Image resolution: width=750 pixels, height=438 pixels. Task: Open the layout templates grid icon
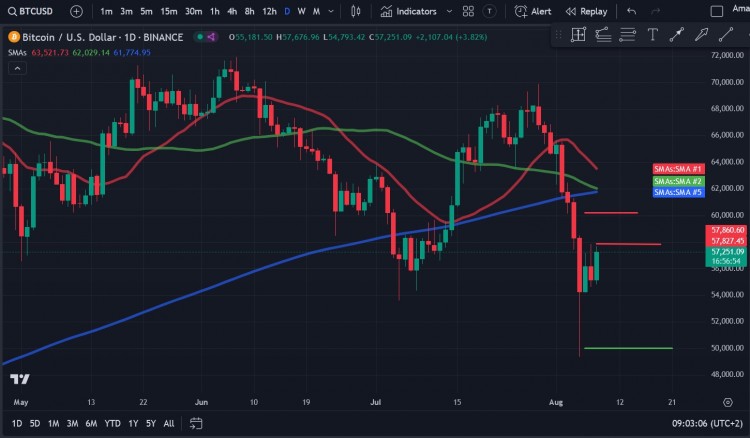pos(467,12)
